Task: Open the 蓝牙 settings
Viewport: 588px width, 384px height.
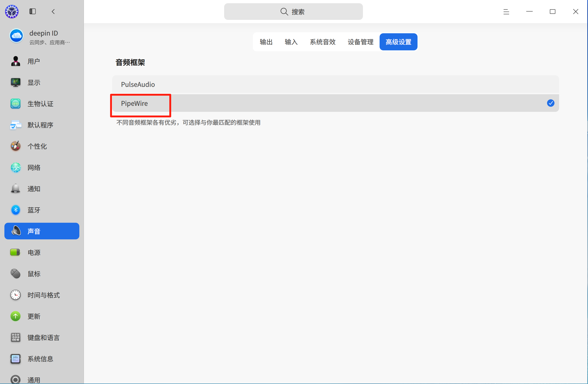Action: 42,210
